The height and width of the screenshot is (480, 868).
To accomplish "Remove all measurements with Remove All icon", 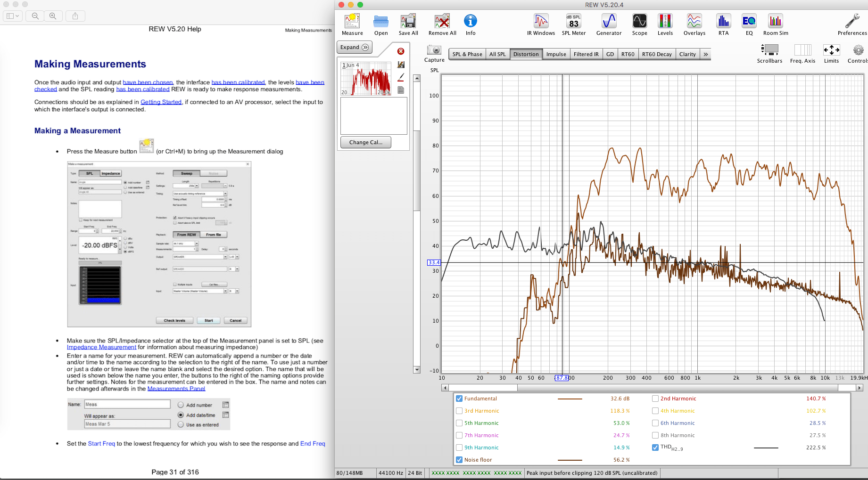I will 442,24.
